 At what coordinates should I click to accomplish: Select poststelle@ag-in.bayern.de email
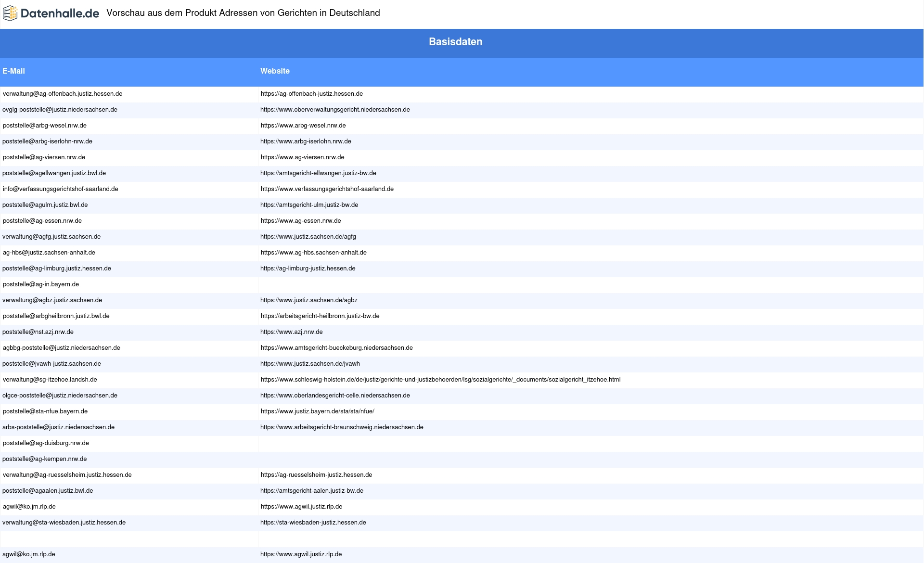point(41,284)
